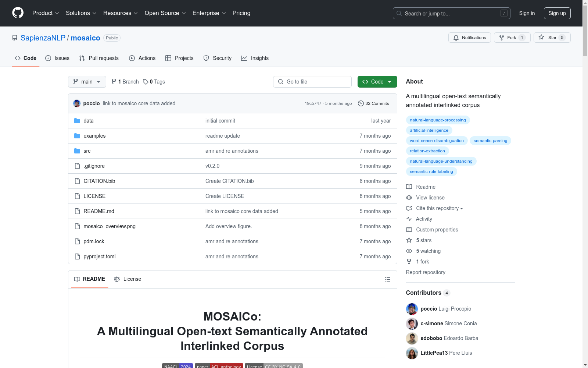The width and height of the screenshot is (588, 368).
Task: Click the data folder icon
Action: click(x=77, y=121)
